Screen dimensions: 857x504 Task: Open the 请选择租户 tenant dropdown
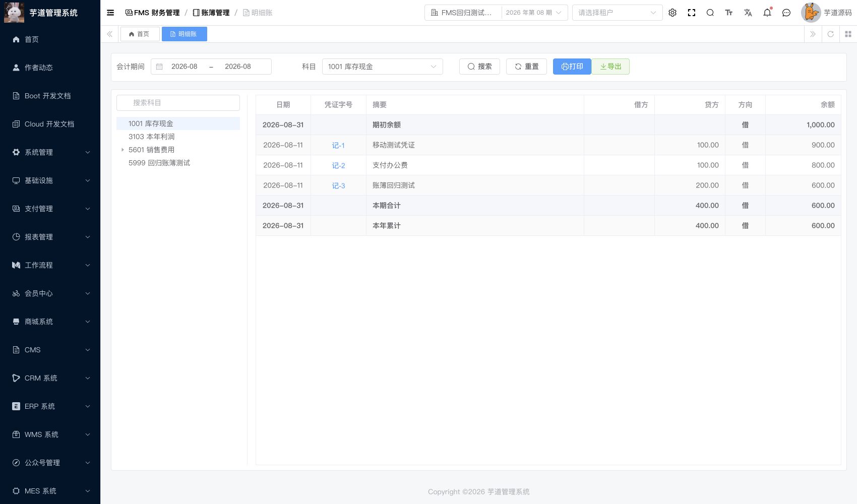coord(617,13)
